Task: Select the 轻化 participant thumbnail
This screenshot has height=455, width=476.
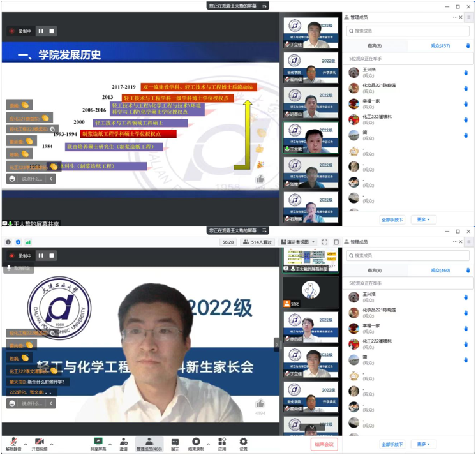Action: click(311, 291)
